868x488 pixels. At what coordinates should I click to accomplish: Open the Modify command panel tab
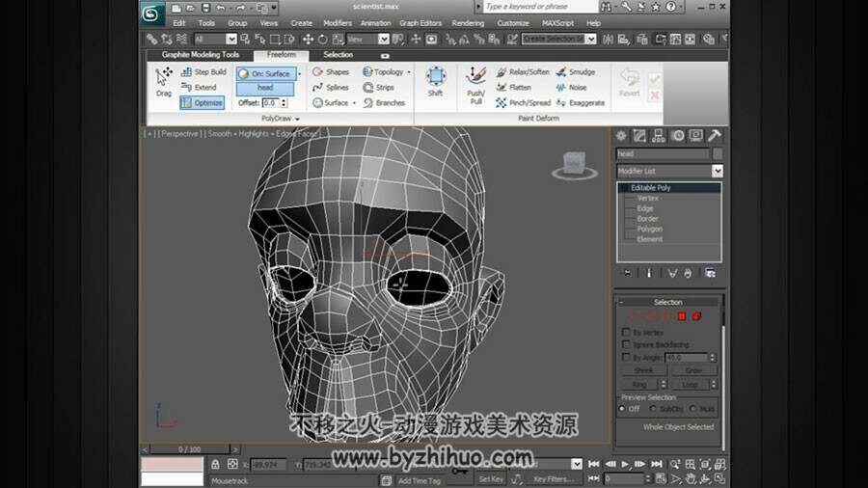(639, 136)
